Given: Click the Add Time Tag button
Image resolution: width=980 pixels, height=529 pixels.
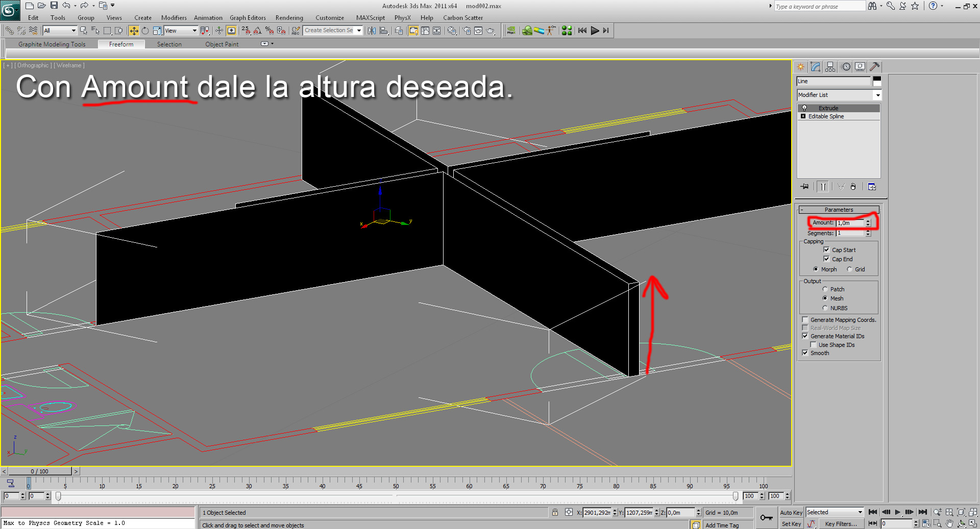Looking at the screenshot, I should point(722,525).
